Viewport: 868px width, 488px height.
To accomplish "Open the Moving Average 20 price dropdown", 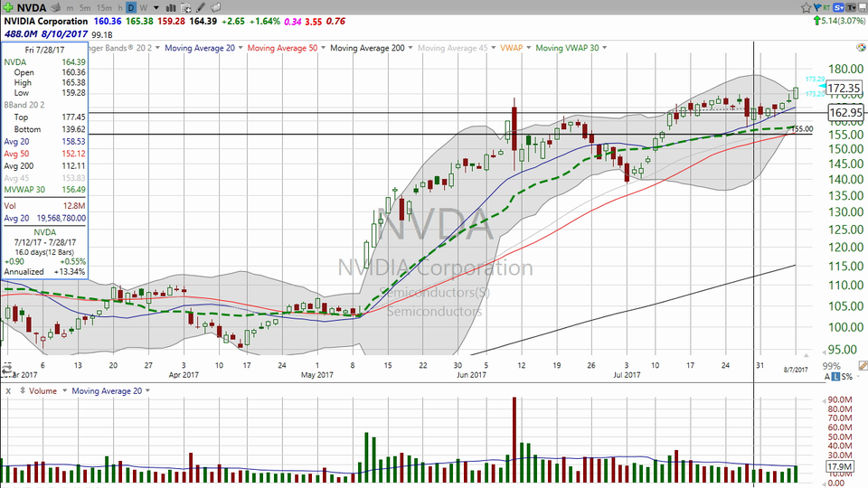I will [241, 48].
